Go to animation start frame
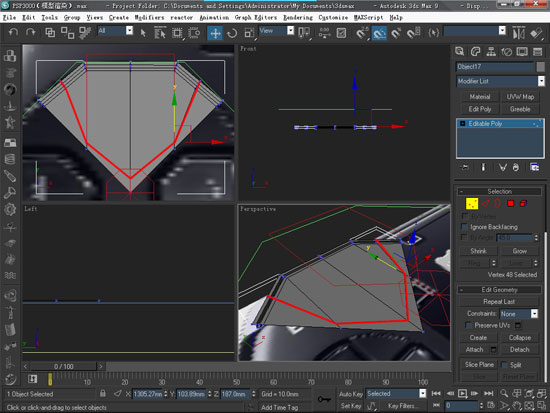This screenshot has width=550, height=413. tap(436, 393)
